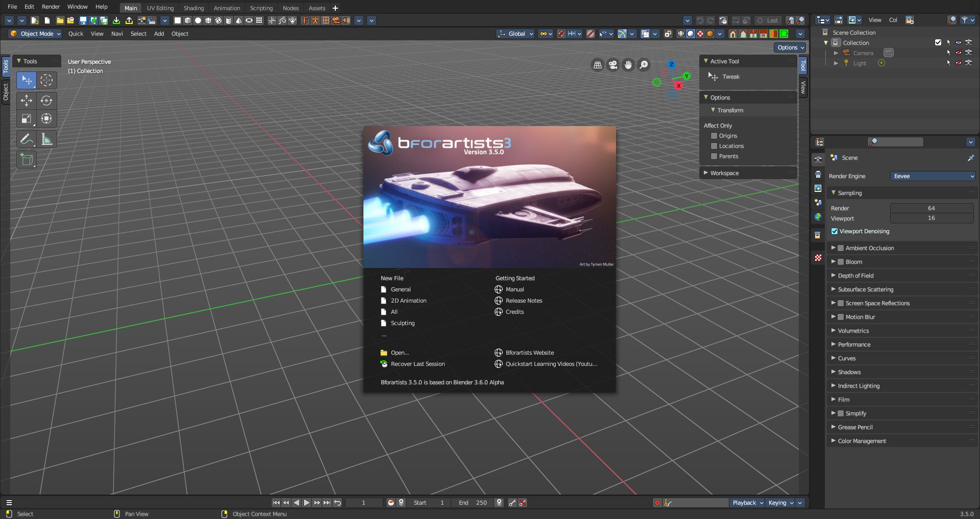Viewport: 980px width, 519px height.
Task: Click the Zoom magnifier icon in the viewport
Action: (x=644, y=65)
